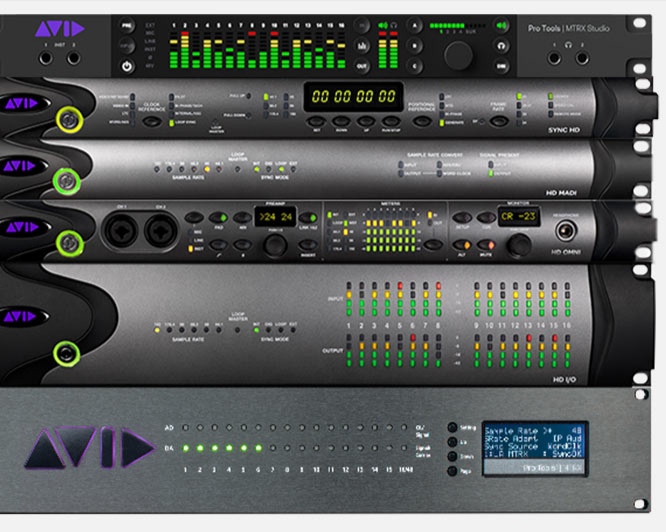Click the headphone jack on HD OMNI

pos(566,231)
